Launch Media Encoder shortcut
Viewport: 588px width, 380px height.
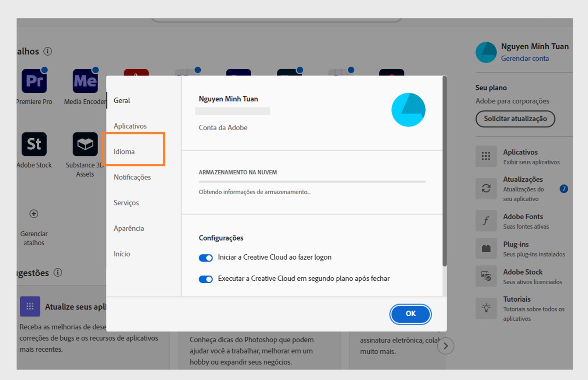(85, 81)
